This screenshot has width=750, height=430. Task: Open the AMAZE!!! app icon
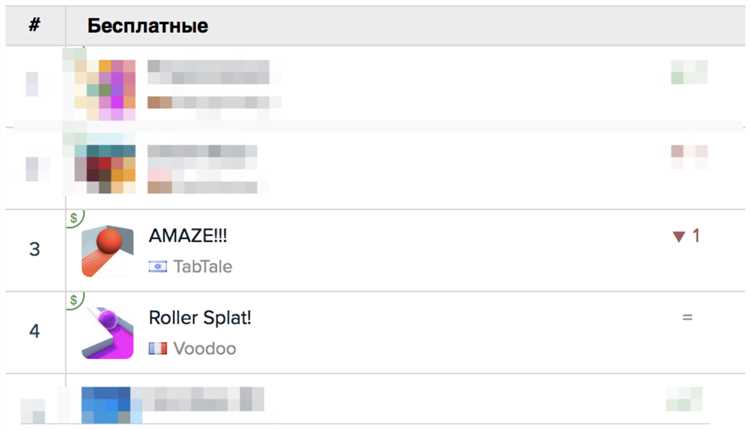pyautogui.click(x=108, y=251)
